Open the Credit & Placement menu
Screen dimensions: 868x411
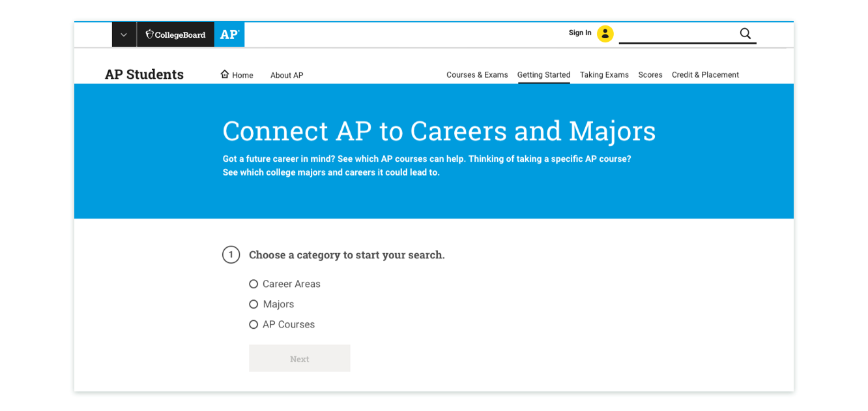[x=705, y=75]
